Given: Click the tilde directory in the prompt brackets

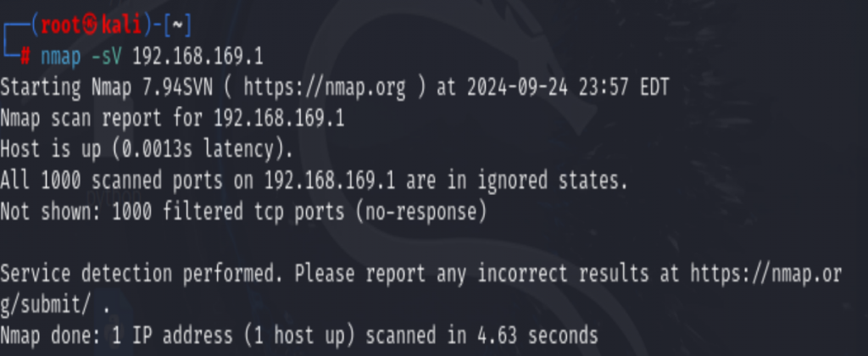Looking at the screenshot, I should point(177,26).
